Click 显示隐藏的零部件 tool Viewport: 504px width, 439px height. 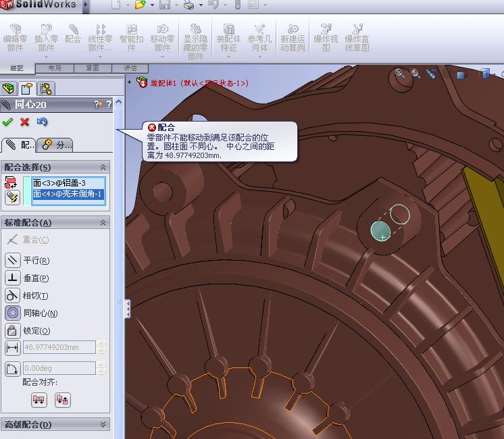195,42
